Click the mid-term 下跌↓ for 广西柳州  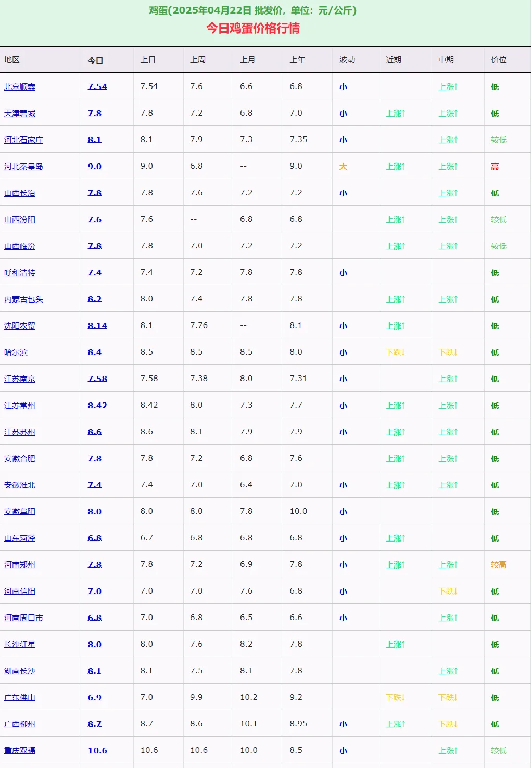click(x=448, y=724)
